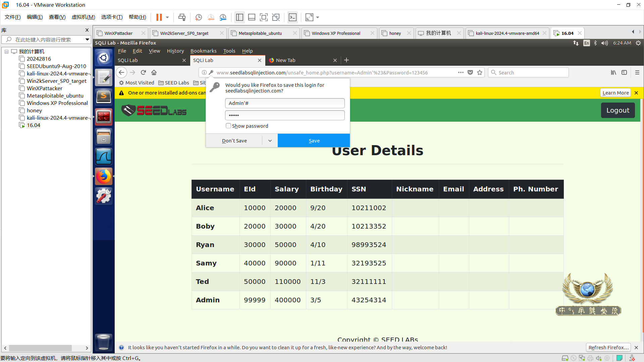Screen dimensions: 644x362
Task: Click the Save login button
Action: click(314, 141)
